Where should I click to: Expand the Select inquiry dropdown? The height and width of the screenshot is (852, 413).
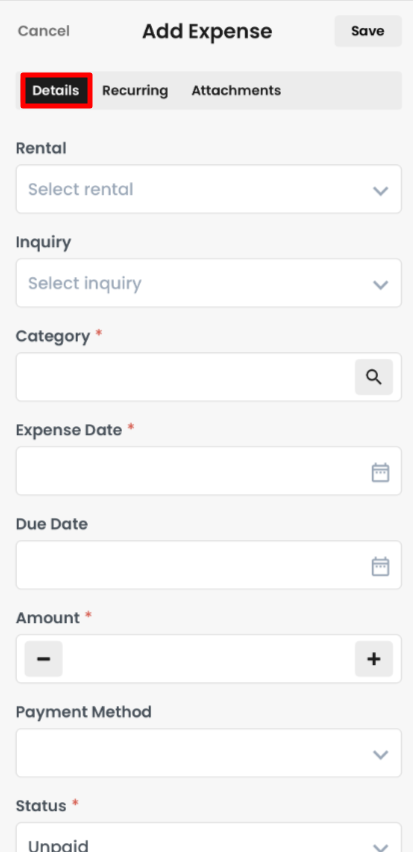click(209, 283)
